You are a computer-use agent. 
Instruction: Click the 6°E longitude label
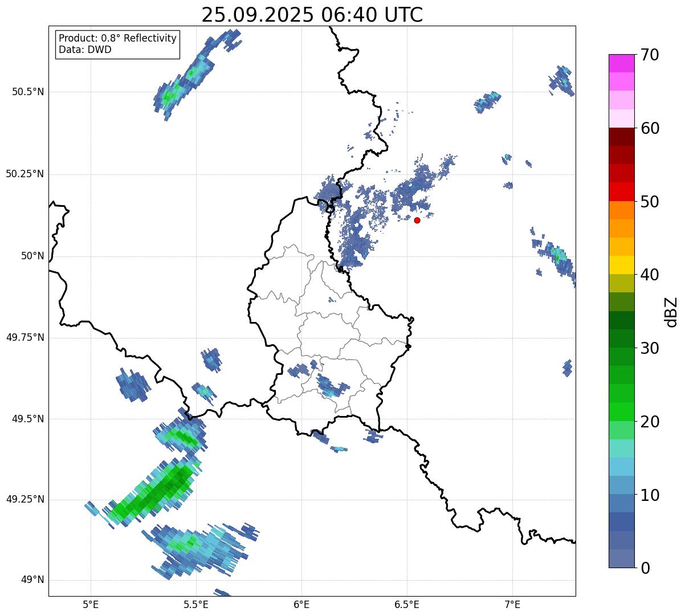[301, 604]
